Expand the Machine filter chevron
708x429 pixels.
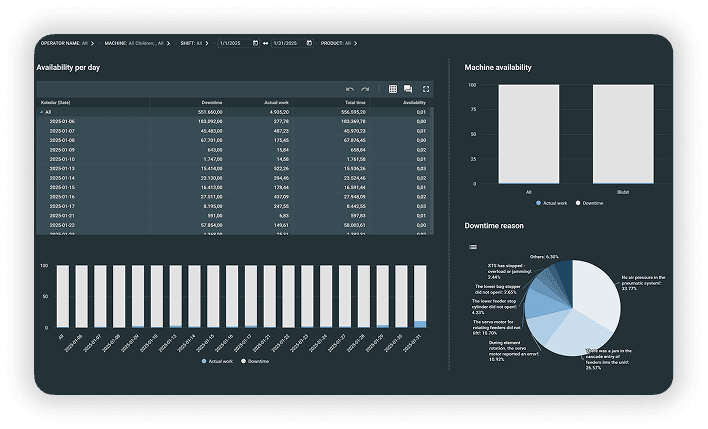[x=171, y=43]
